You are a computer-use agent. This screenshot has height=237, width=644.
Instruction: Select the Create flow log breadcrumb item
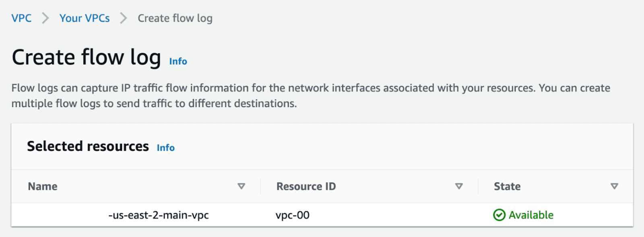[175, 18]
